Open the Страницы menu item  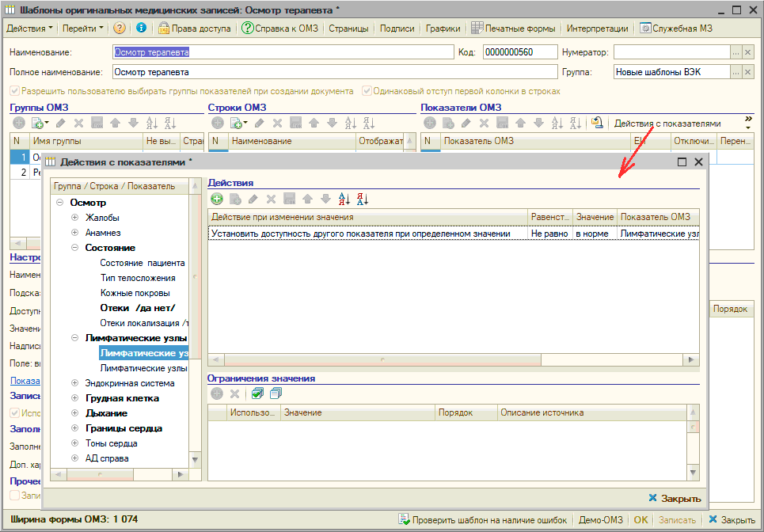(x=348, y=28)
